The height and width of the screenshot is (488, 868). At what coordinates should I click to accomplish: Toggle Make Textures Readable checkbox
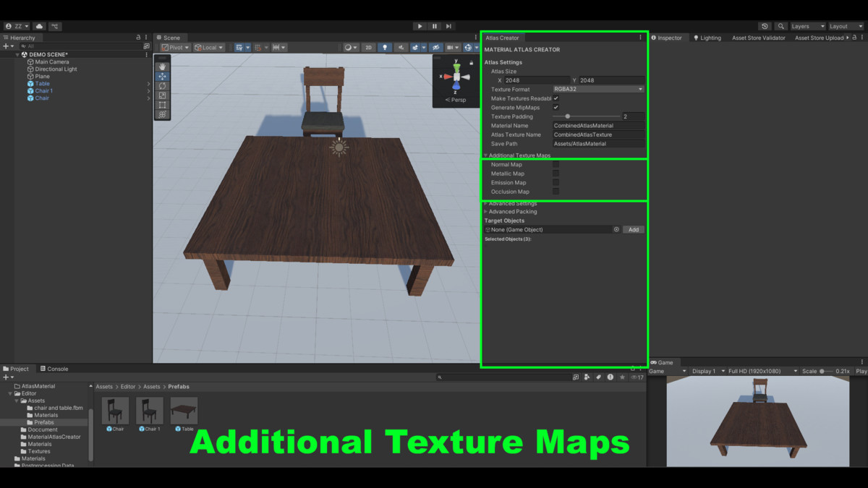click(556, 98)
